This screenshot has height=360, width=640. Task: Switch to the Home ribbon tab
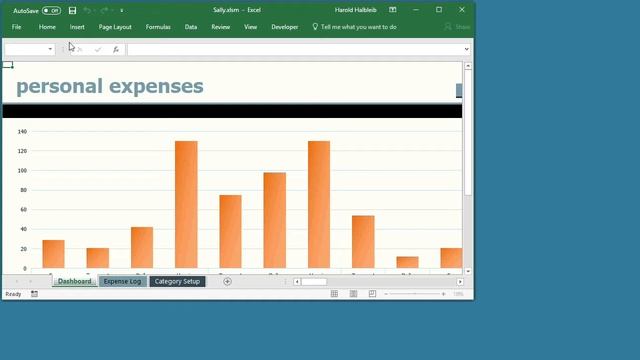47,27
